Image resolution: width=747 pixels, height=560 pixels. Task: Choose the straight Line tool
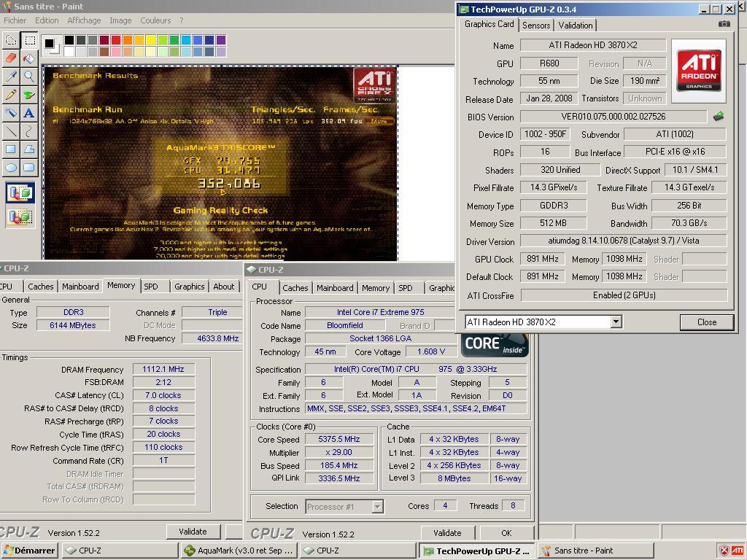tap(10, 131)
